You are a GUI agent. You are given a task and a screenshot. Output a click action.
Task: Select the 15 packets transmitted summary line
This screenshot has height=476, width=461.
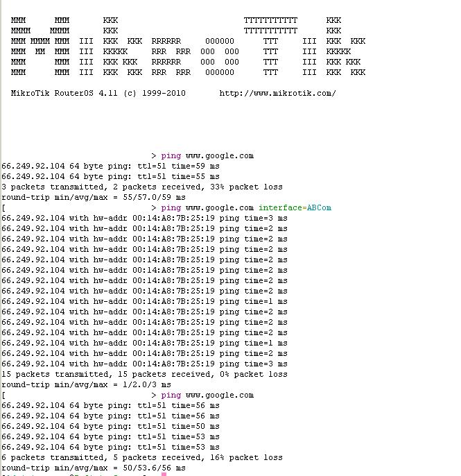[144, 374]
